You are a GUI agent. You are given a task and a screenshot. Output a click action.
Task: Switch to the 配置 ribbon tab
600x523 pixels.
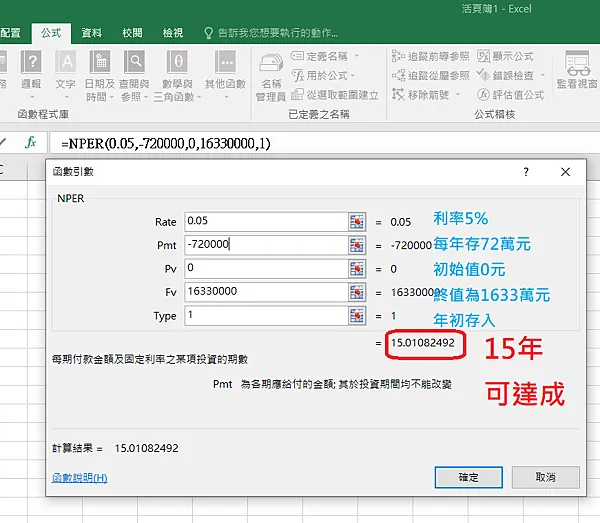tap(10, 33)
